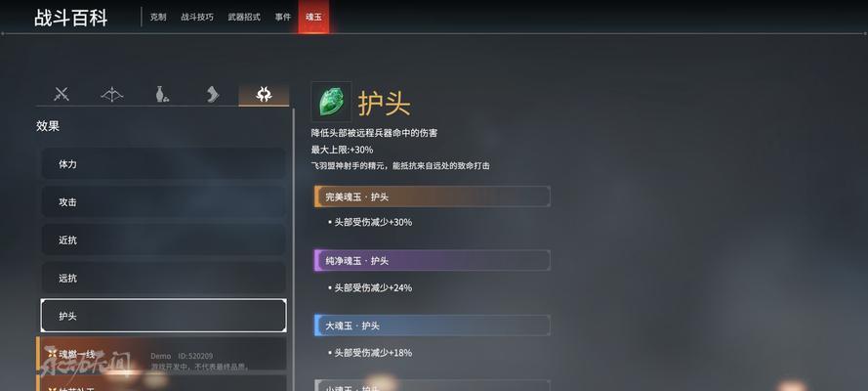Screen dimensions: 868x391
Task: Open the 战斗技巧 tab
Action: (x=196, y=18)
